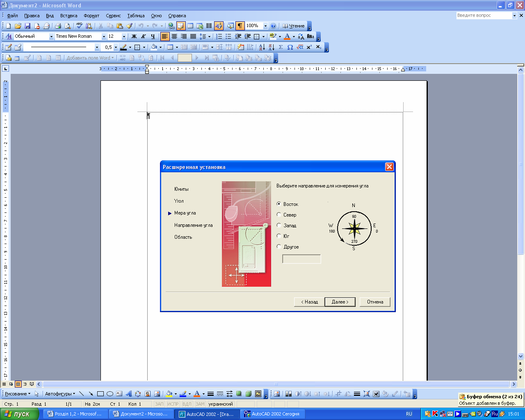This screenshot has height=420, width=525.
Task: Run the spelling check (ABC) icon
Action: click(79, 26)
